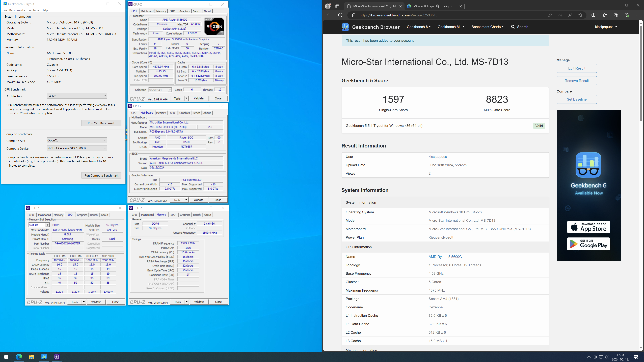Screen dimensions: 644x362
Task: Open the Edge Favorites list
Action: (604, 15)
